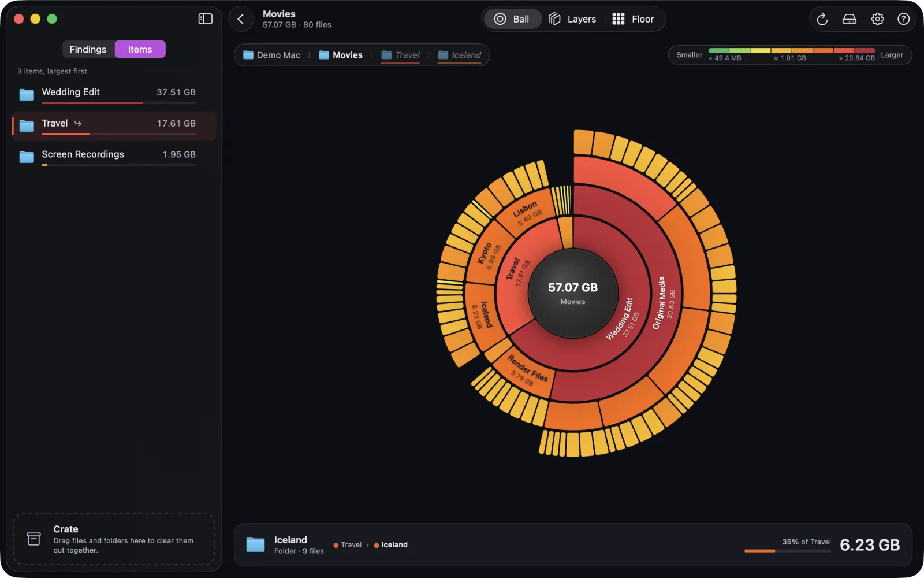Select Travel row in items list

(x=114, y=125)
